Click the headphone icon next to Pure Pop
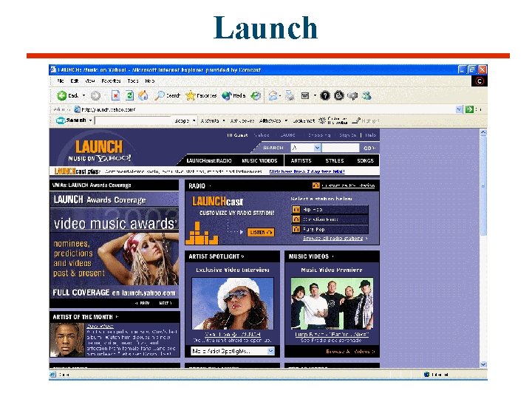Viewport: 532px width, 399px height. click(296, 229)
